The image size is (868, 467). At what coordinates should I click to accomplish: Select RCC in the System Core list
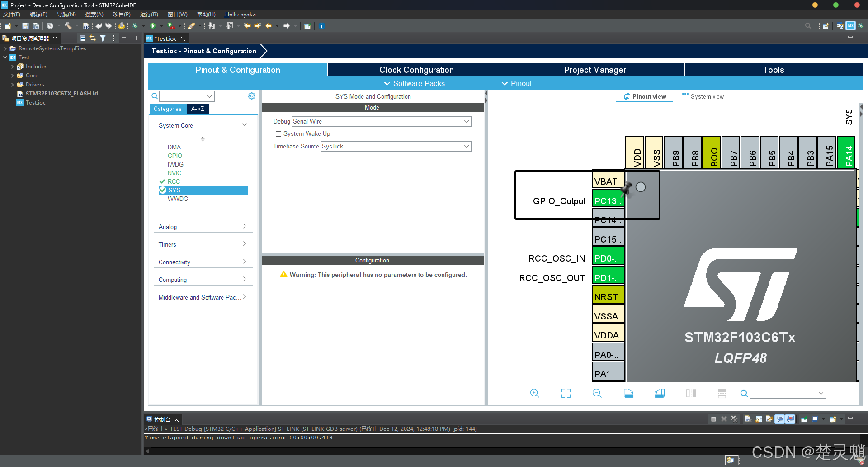[174, 181]
